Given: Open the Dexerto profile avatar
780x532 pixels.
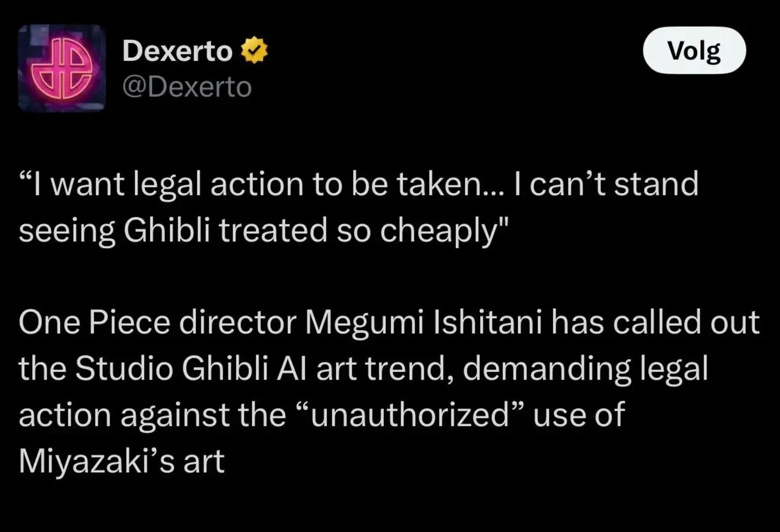Looking at the screenshot, I should [x=61, y=68].
